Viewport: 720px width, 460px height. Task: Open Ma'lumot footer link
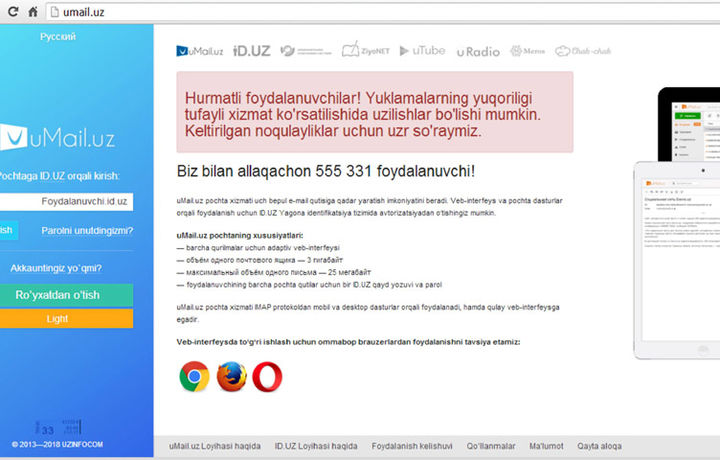coord(546,446)
